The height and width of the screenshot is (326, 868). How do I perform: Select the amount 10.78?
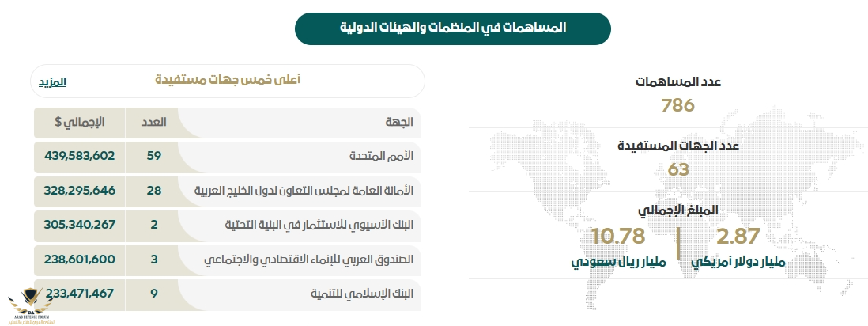point(618,236)
